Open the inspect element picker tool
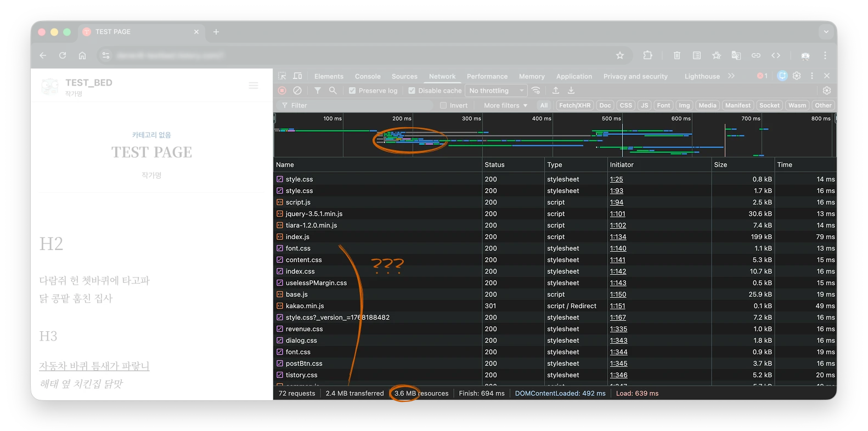Screen dimensions: 868x431 click(x=282, y=76)
